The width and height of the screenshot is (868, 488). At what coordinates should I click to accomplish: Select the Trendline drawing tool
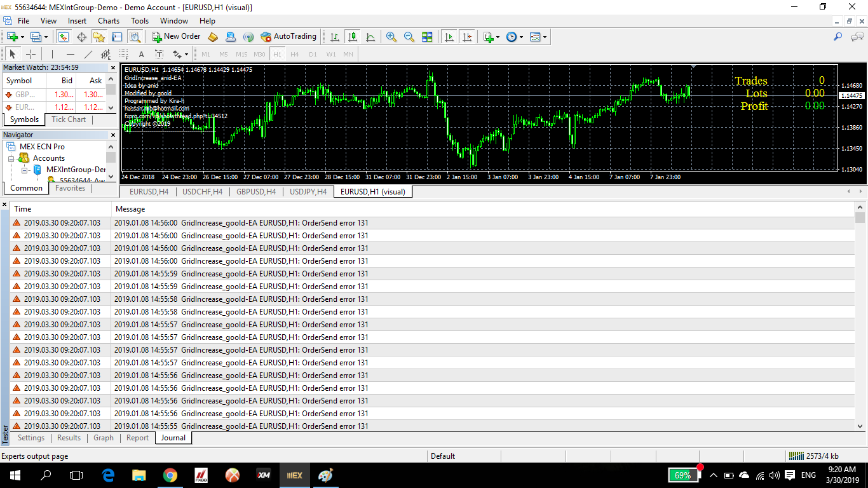(x=88, y=54)
